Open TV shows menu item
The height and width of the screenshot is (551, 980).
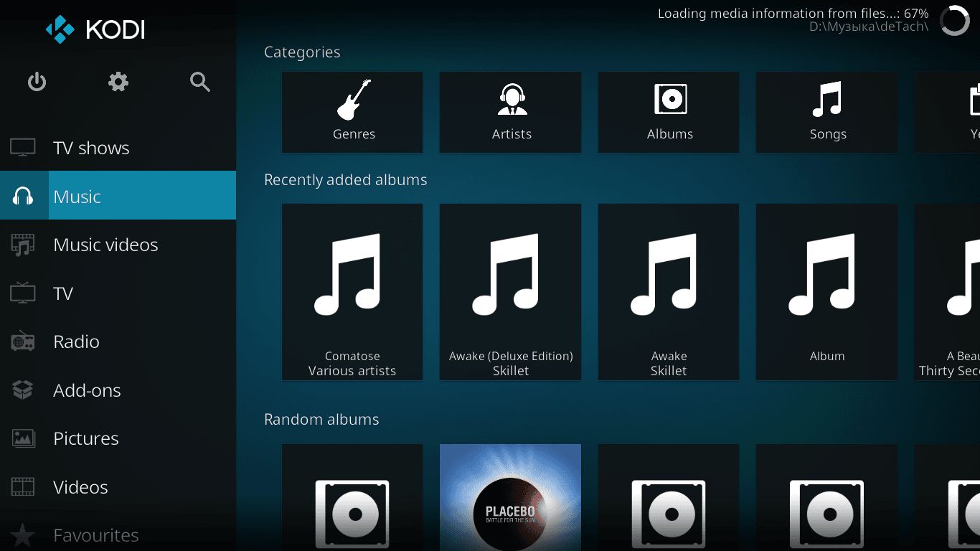(x=118, y=148)
